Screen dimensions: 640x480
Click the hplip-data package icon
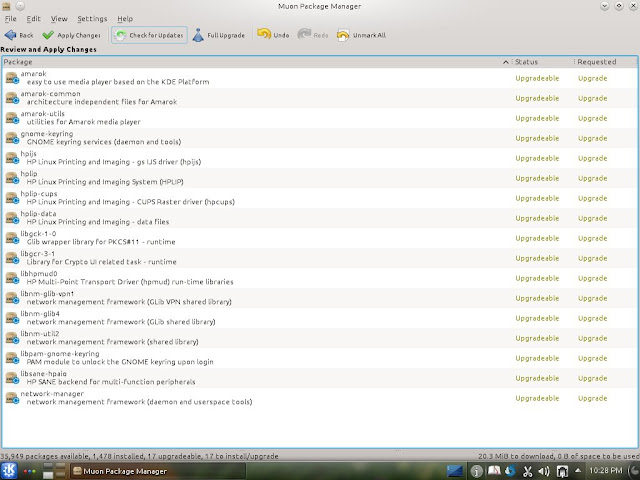[12, 218]
